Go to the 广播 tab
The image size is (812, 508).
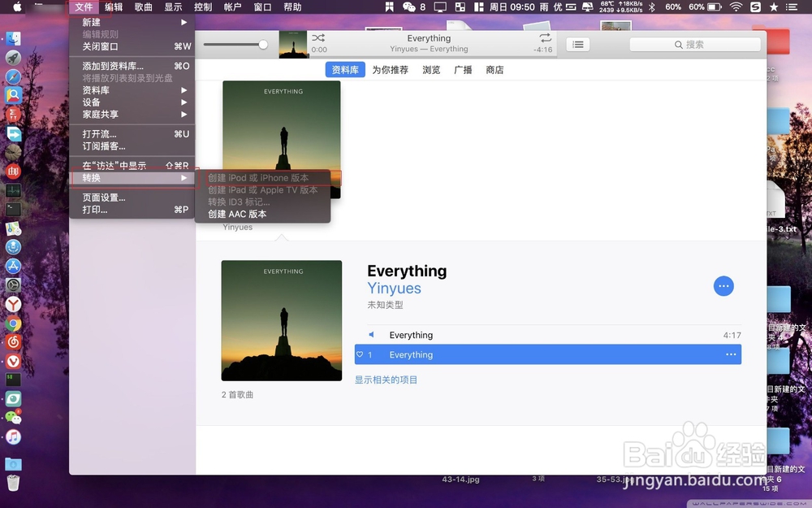click(x=463, y=69)
